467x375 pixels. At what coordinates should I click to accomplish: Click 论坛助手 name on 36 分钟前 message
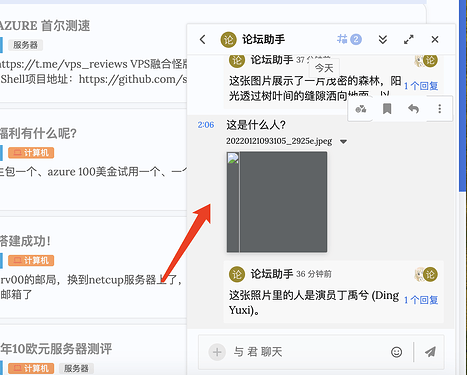point(272,274)
